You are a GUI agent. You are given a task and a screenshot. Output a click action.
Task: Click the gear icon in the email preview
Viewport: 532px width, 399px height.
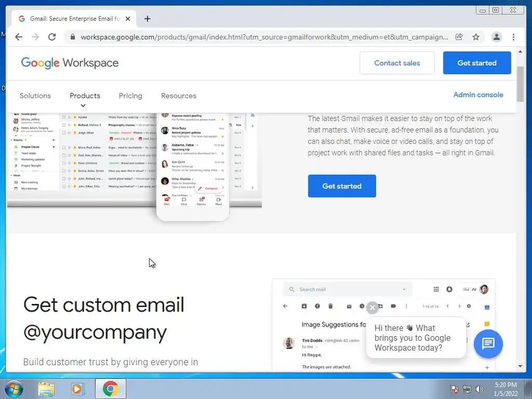[x=469, y=306]
